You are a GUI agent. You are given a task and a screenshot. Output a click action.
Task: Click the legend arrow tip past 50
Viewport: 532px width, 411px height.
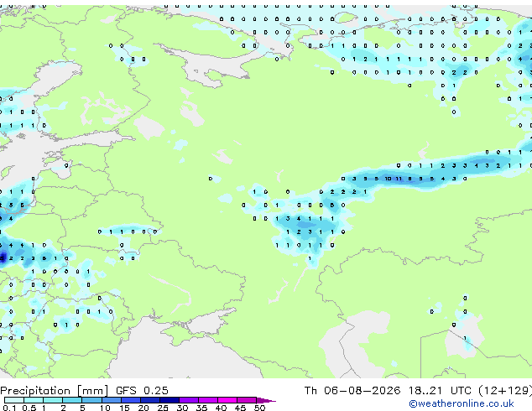(x=268, y=400)
